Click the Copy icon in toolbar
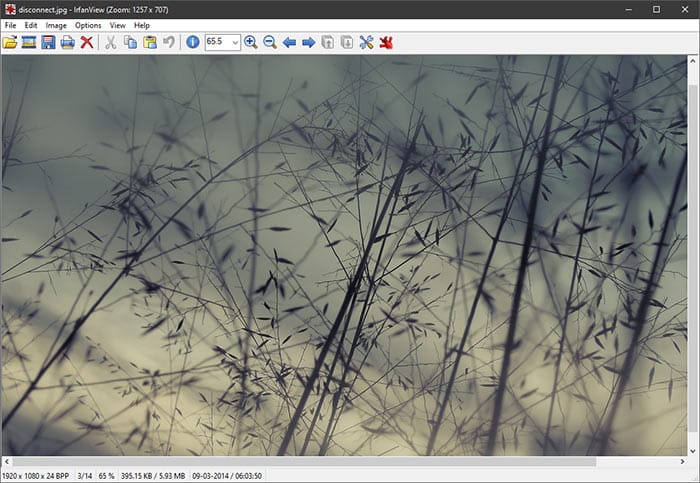Image resolution: width=700 pixels, height=483 pixels. [x=130, y=42]
